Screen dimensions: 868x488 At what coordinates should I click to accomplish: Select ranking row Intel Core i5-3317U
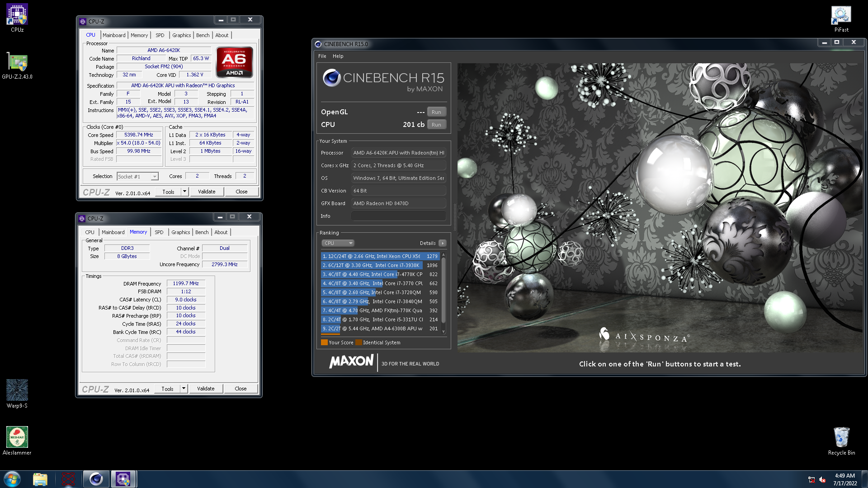click(x=380, y=319)
